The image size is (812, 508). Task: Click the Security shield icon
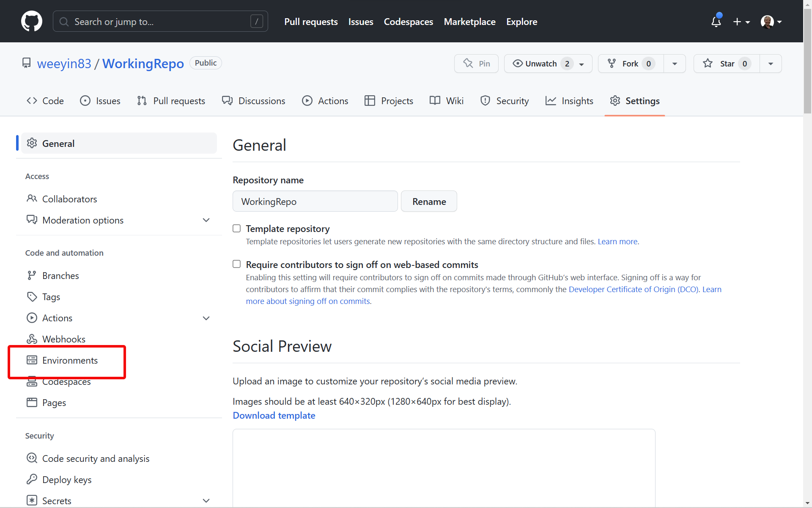coord(485,100)
